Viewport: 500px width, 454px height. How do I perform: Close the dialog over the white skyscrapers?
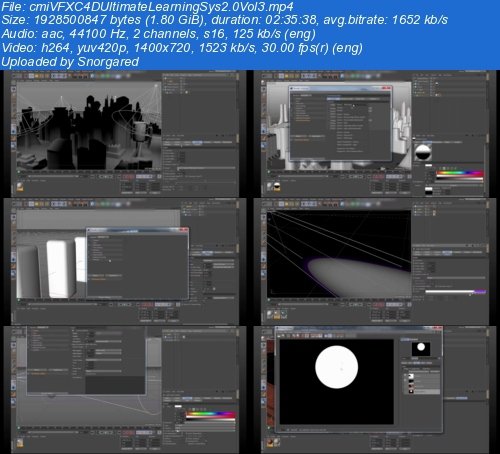[387, 88]
